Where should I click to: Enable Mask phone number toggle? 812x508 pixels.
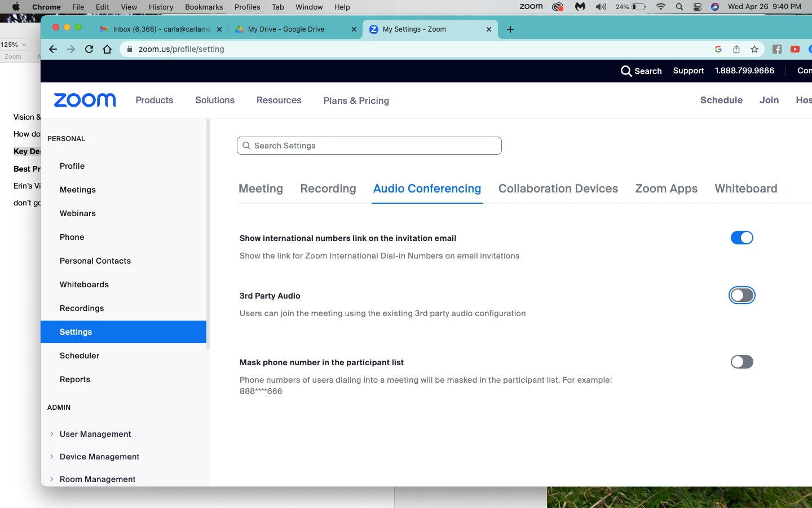tap(742, 362)
